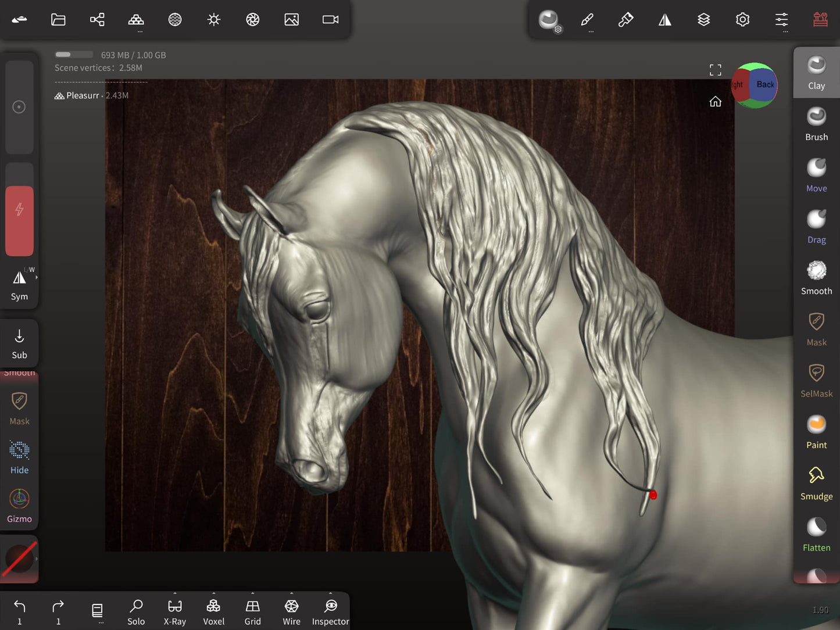This screenshot has width=840, height=630.
Task: Select the Move tool
Action: click(x=816, y=175)
